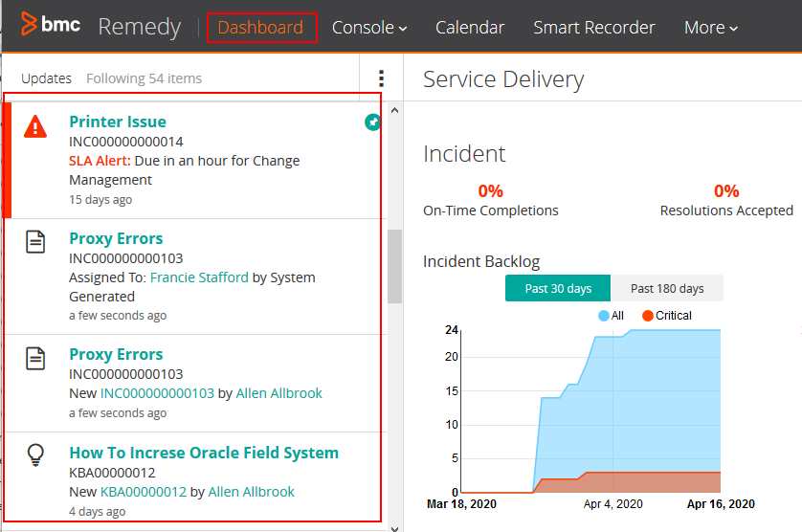Click the lightbulb knowledge article icon
The width and height of the screenshot is (802, 532).
coord(35,454)
